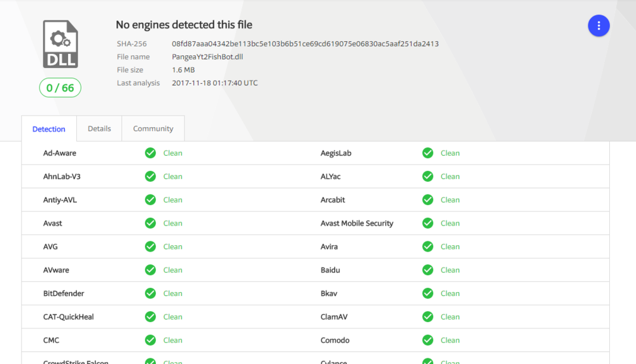Click the Avast Mobile Security engine name

(357, 223)
